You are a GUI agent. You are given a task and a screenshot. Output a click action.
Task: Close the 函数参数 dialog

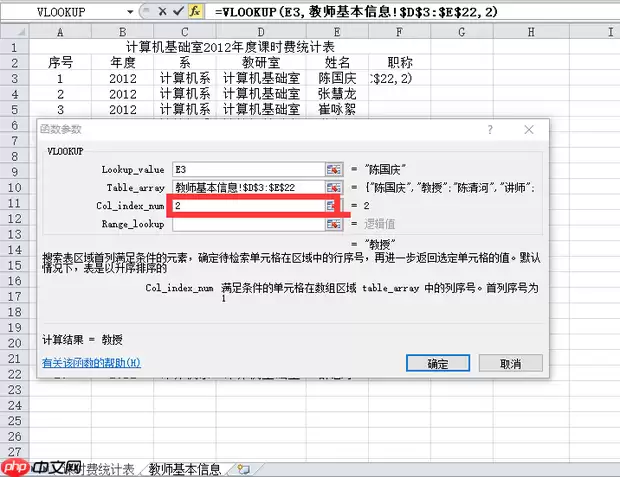point(529,129)
